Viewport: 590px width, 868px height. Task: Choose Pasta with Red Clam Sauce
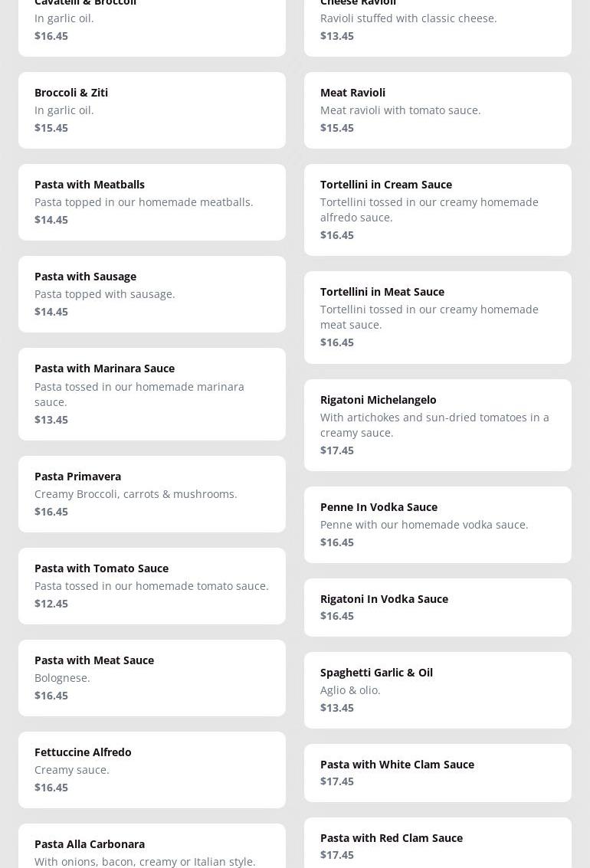438,845
